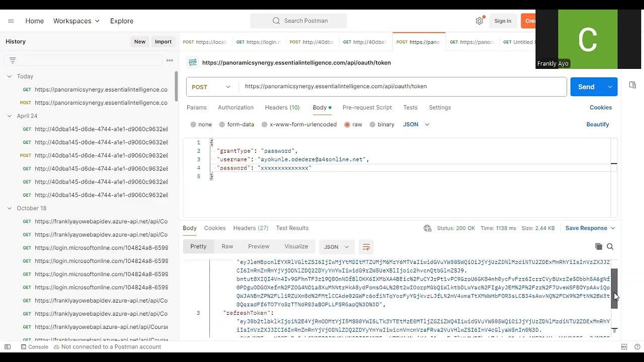Click the settings gear icon
This screenshot has width=644, height=362.
[479, 21]
